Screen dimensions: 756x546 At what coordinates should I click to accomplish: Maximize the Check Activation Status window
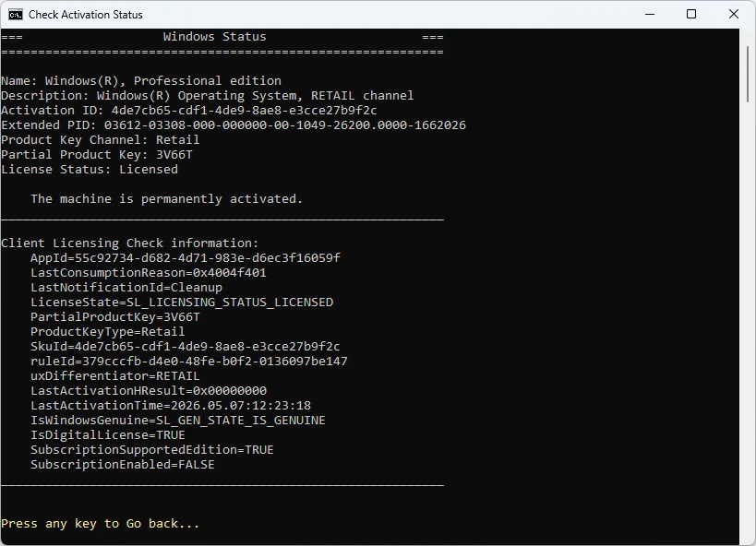click(x=690, y=15)
